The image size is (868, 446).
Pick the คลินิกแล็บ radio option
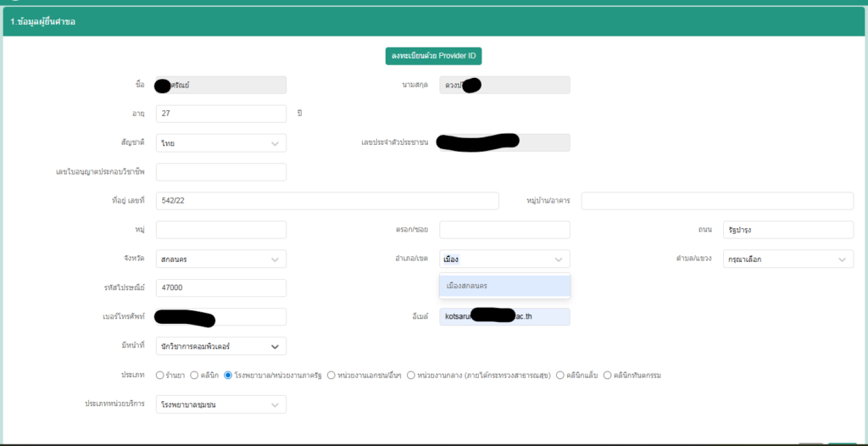(x=559, y=375)
